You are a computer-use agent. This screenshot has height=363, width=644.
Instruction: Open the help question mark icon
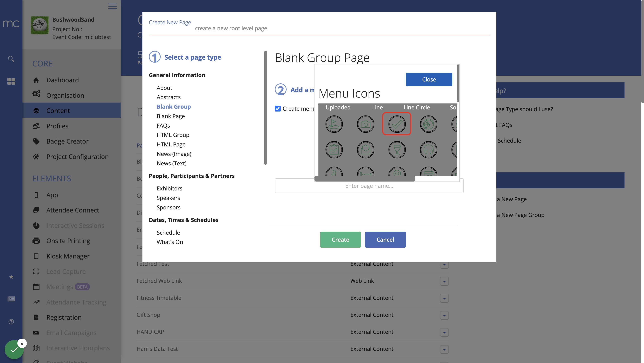11,322
